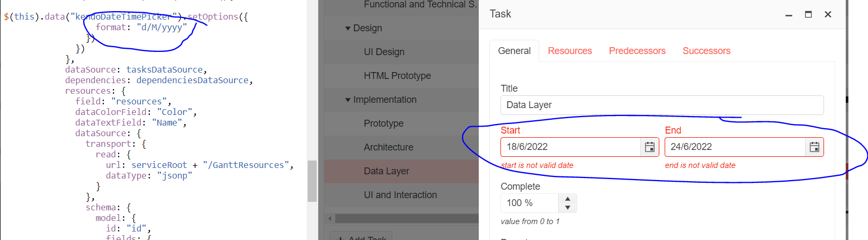Viewport: 868px width, 240px height.
Task: Minimize the Task dialog window
Action: tap(789, 15)
